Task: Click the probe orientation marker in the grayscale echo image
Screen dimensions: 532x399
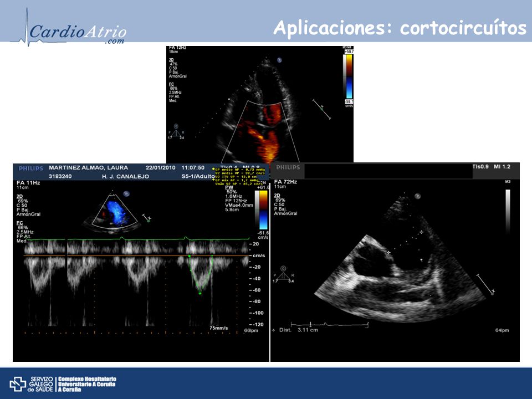Action: [x=418, y=196]
